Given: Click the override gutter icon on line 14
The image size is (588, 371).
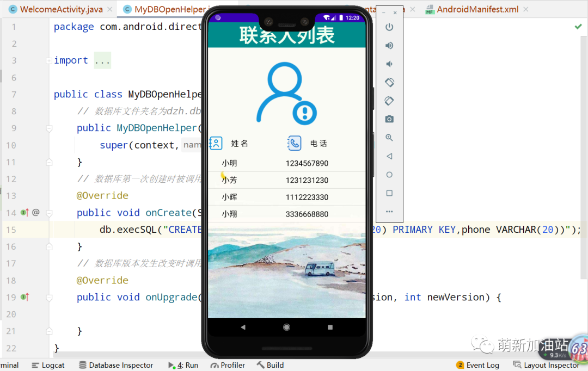Looking at the screenshot, I should [24, 213].
